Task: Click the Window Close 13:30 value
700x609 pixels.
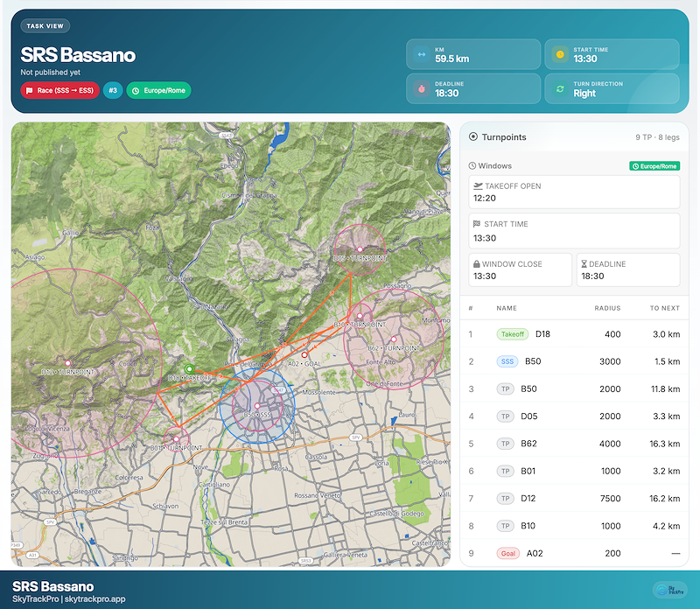Action: coord(485,276)
